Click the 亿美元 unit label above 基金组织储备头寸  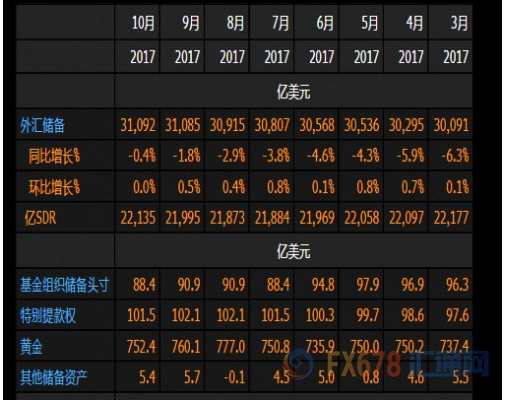293,251
